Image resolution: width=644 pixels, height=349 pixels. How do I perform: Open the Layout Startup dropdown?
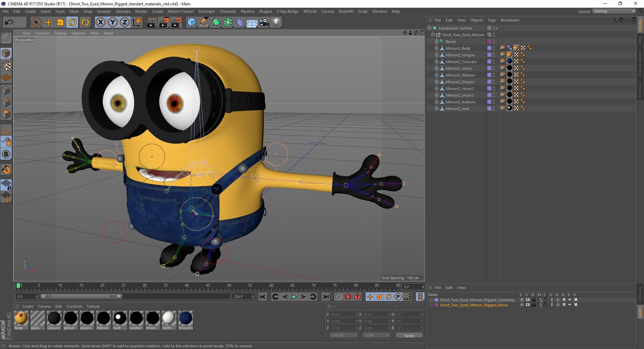614,11
